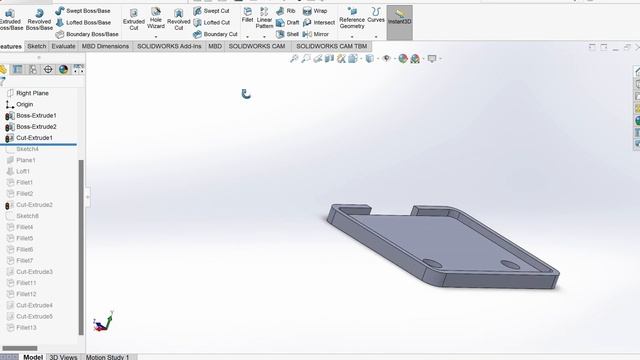Screen dimensions: 640x360
Task: Toggle the Instant3D button
Action: coord(399,22)
